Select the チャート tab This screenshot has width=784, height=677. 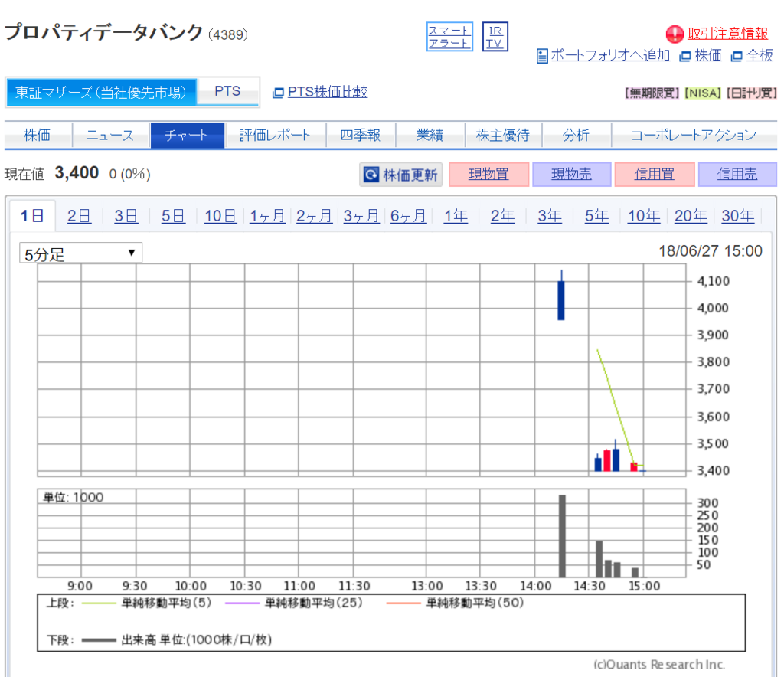(187, 135)
